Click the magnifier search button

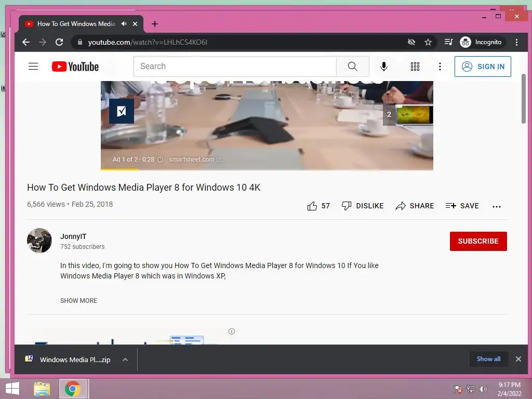[353, 66]
